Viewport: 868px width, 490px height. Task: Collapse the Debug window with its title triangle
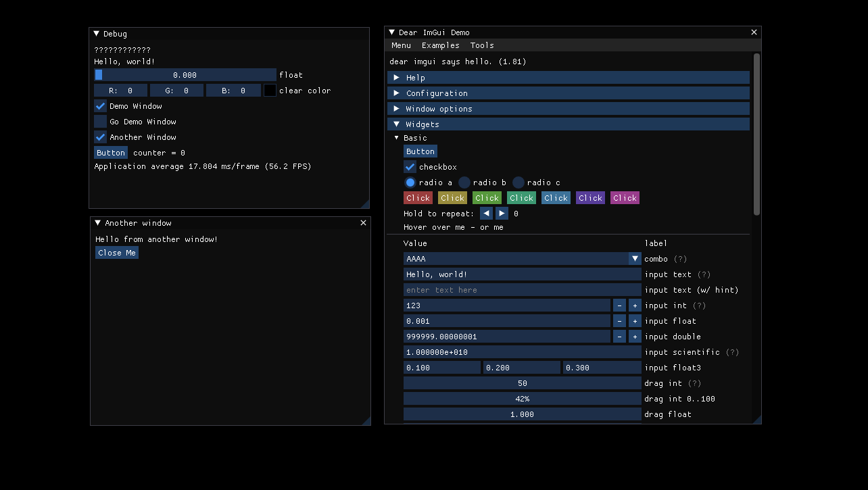97,34
